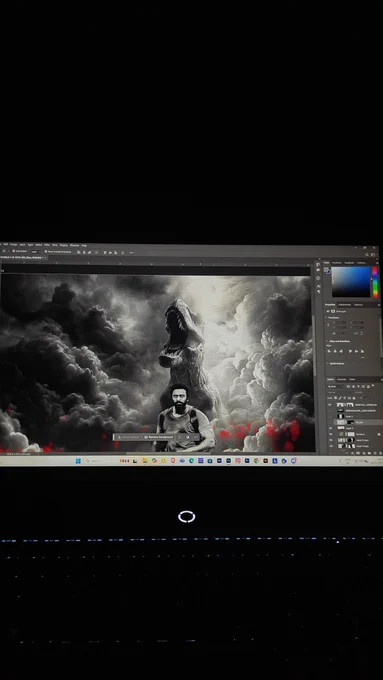Screen dimensions: 383x680
Task: Open the Libraries panel tab
Action: pos(358,305)
